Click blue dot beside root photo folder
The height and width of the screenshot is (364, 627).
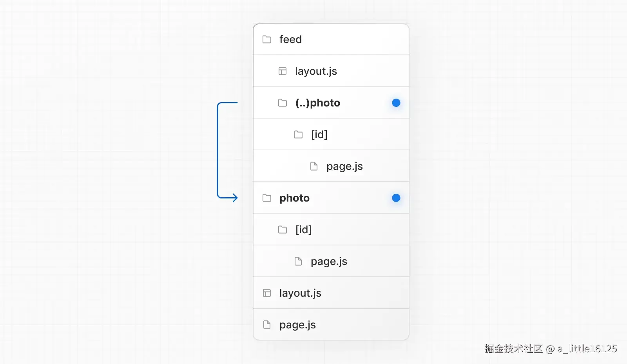(x=396, y=198)
